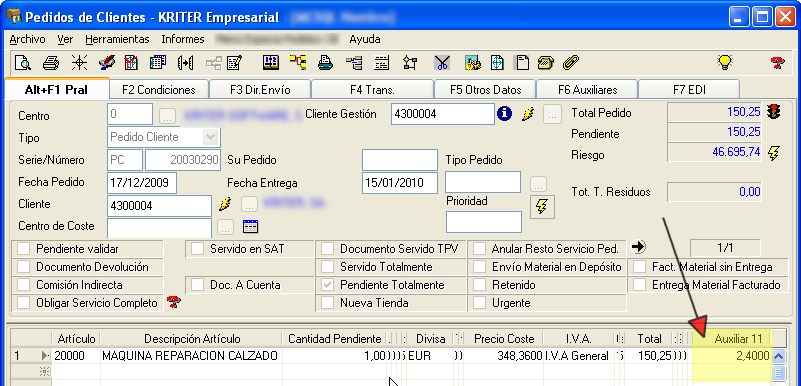Click the black arrow icon beside 1/1

(639, 247)
